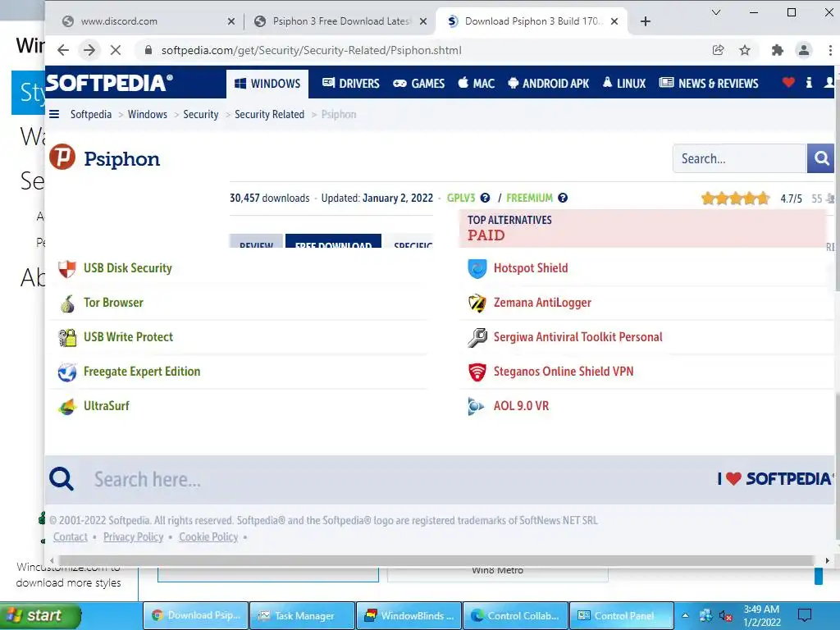
Task: Select the Android APK category
Action: pos(548,84)
